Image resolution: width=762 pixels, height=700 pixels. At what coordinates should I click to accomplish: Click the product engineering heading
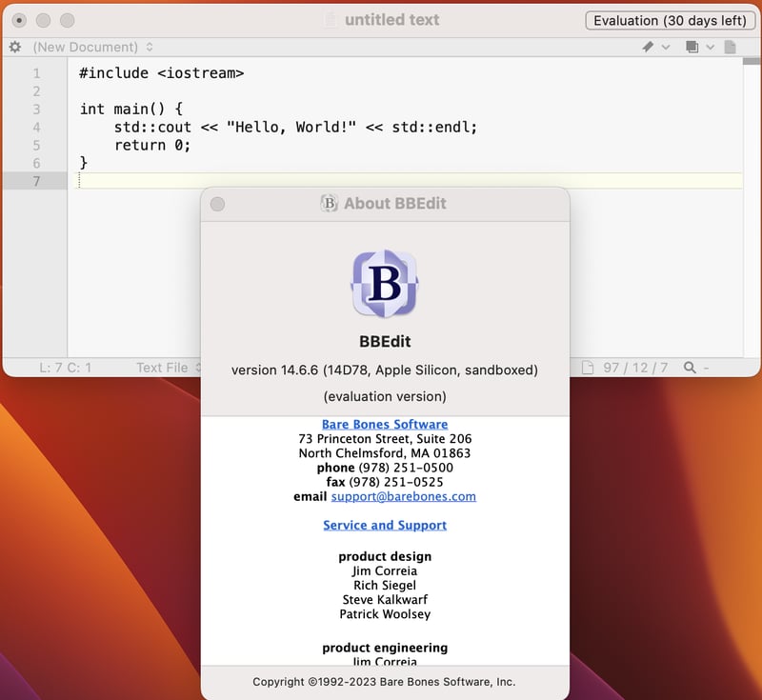[x=385, y=648]
